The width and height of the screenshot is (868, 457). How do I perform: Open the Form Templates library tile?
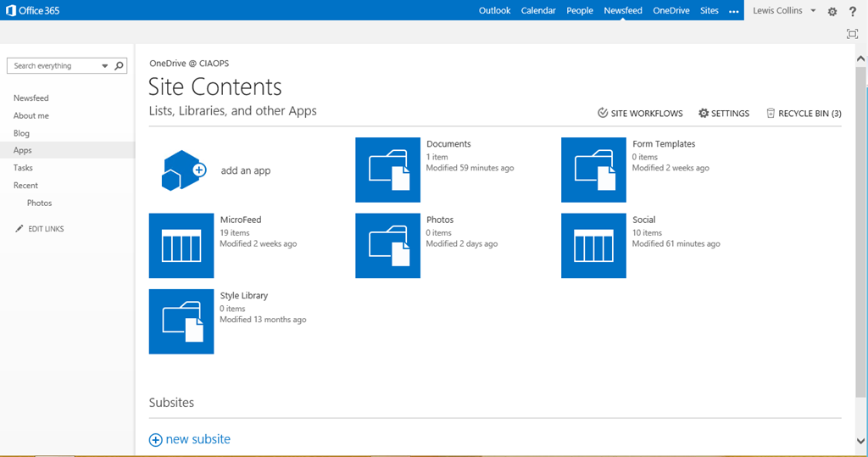593,170
